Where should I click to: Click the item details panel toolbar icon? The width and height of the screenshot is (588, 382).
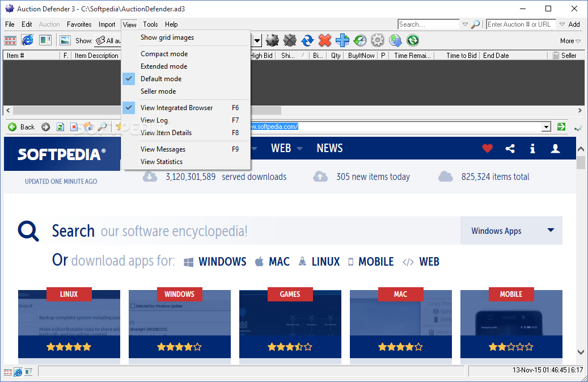(45, 40)
